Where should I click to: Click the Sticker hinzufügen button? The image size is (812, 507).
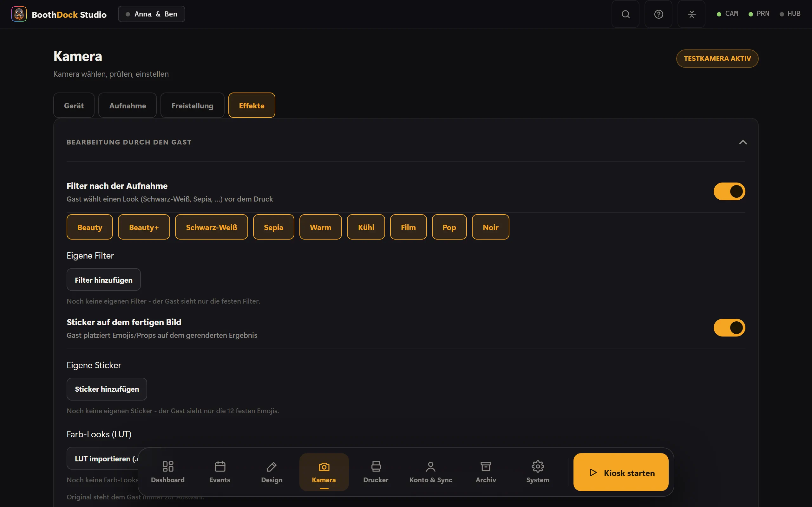(x=107, y=389)
